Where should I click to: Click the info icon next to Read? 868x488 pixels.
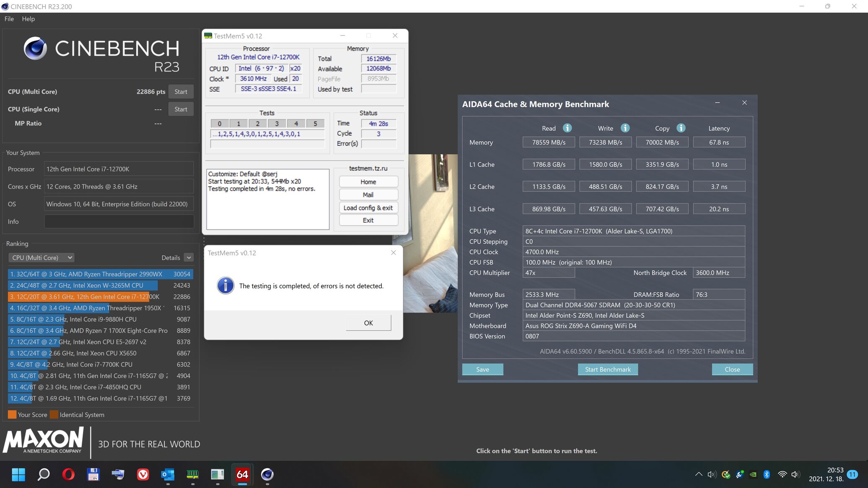point(567,128)
